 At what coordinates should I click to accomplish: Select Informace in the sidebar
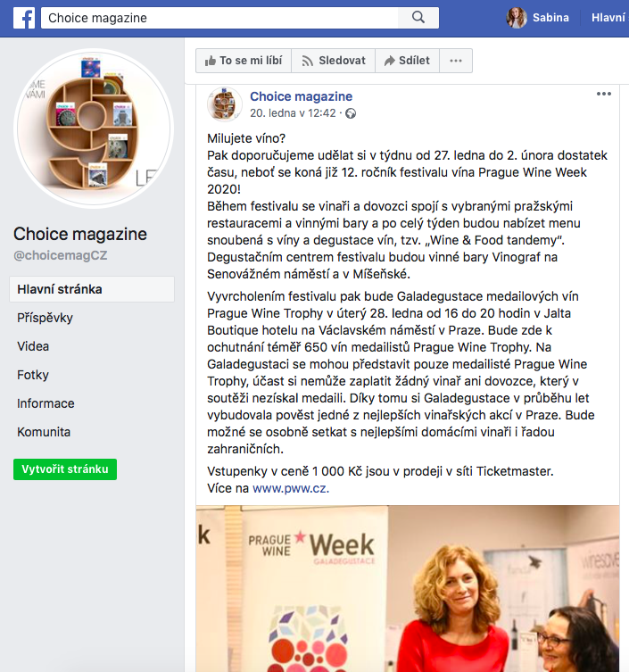point(46,403)
